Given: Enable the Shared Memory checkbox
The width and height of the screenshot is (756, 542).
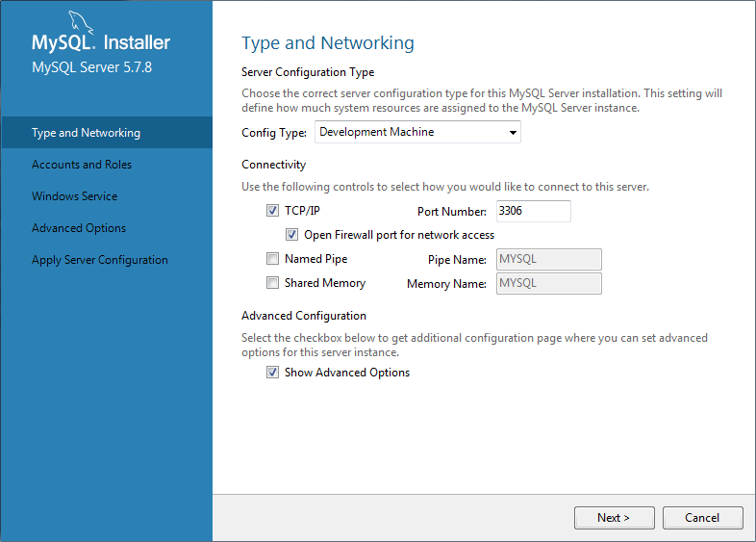Looking at the screenshot, I should [x=272, y=283].
